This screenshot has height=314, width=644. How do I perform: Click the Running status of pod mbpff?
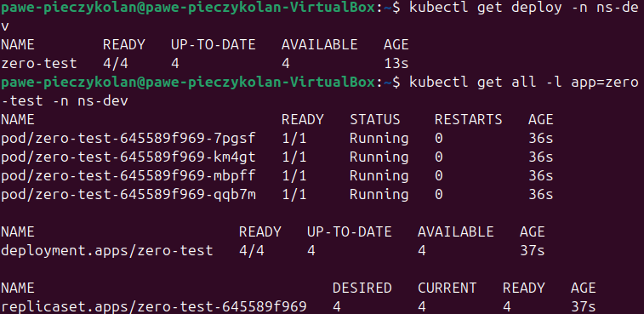tap(379, 176)
